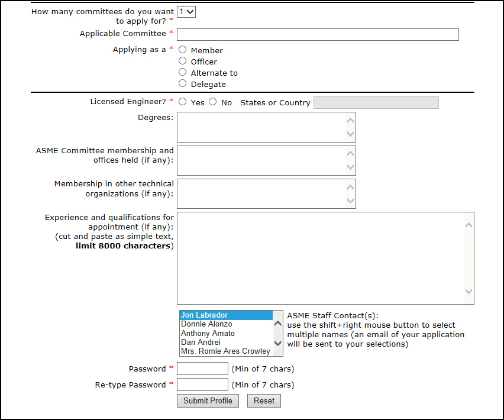Click the States or Country field
This screenshot has height=420, width=504.
click(376, 102)
